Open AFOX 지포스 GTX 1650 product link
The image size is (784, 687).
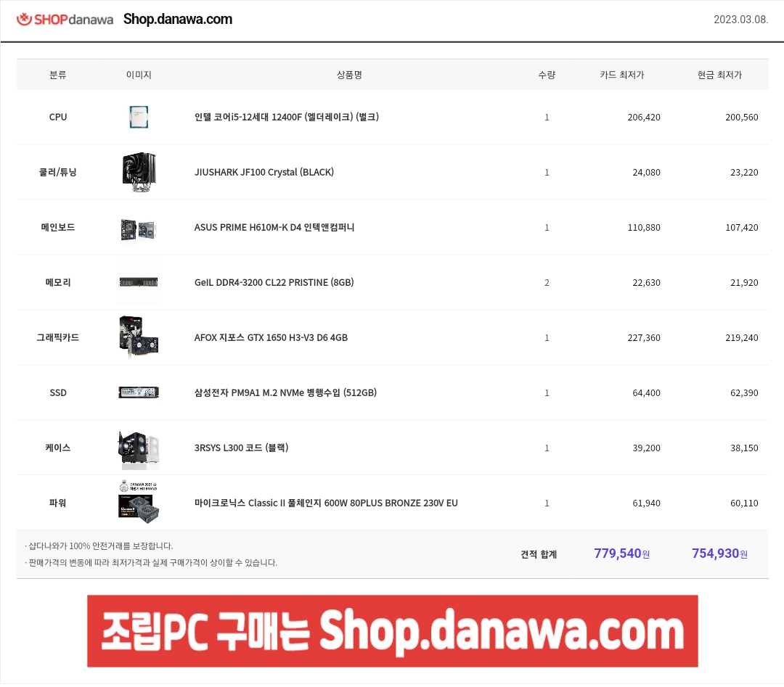click(x=271, y=337)
